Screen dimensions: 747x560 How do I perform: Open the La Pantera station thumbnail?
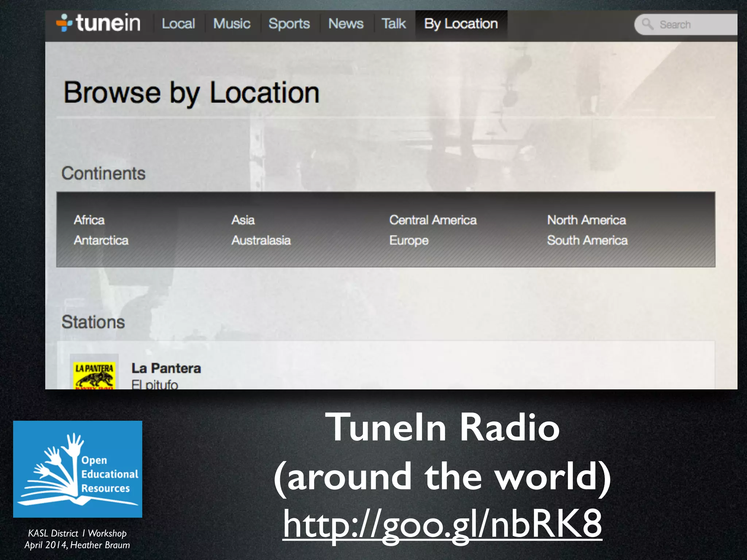[x=94, y=375]
